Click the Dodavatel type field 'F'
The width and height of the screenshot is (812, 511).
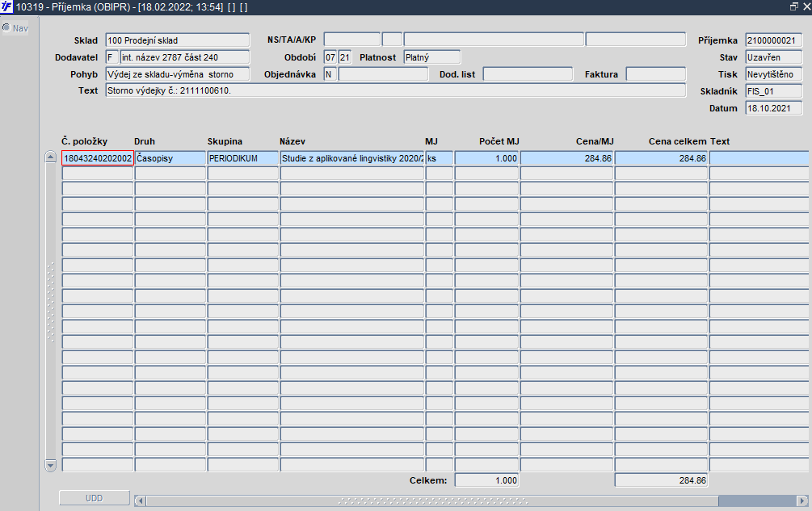point(111,57)
